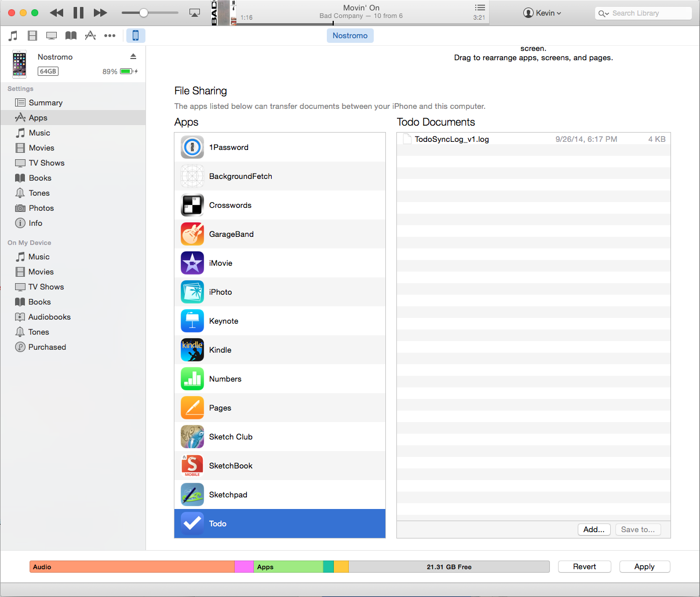Select BackgroundFetch in file sharing apps
This screenshot has height=597, width=700.
[280, 176]
